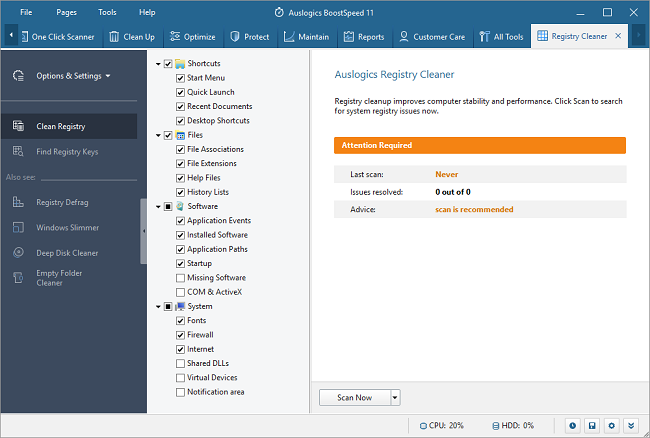Open the One Click Scanner tab
650x438 pixels.
pos(58,37)
